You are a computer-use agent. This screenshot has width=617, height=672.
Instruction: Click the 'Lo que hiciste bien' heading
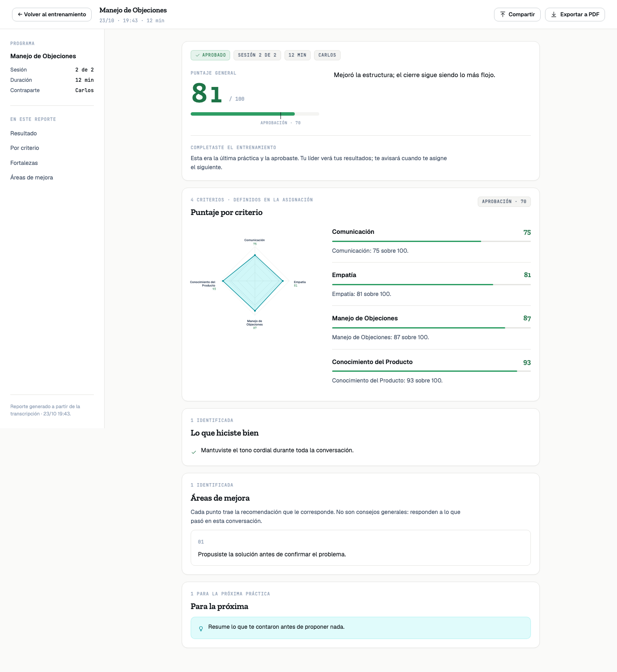pos(225,433)
